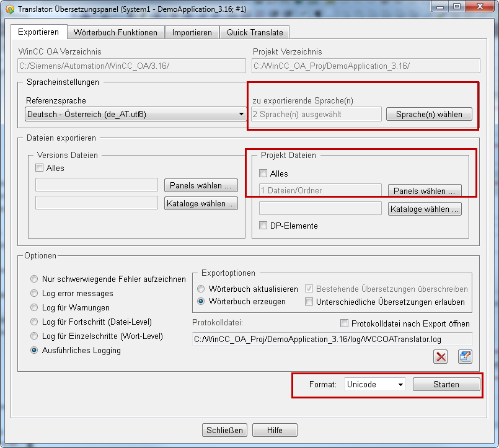Click Panels wählen under Projekt Dateien

(x=425, y=191)
